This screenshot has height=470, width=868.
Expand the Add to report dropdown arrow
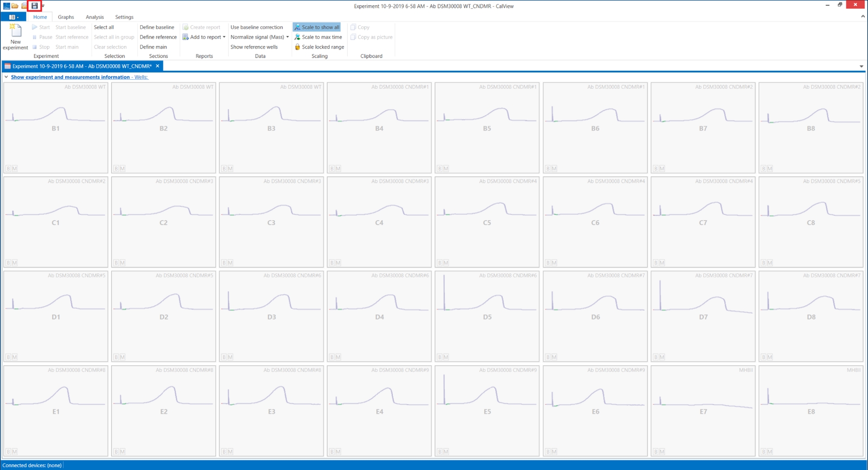click(224, 37)
